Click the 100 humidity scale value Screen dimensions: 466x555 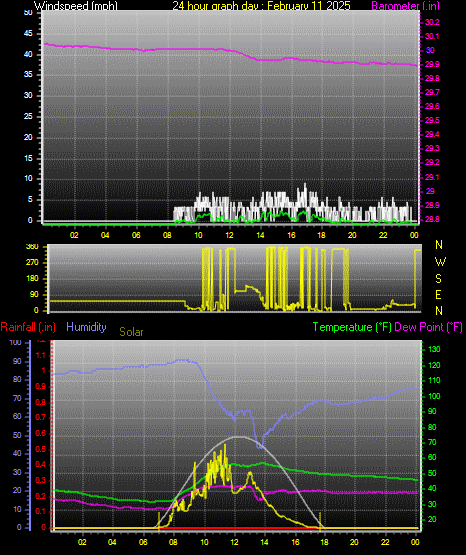tap(16, 342)
